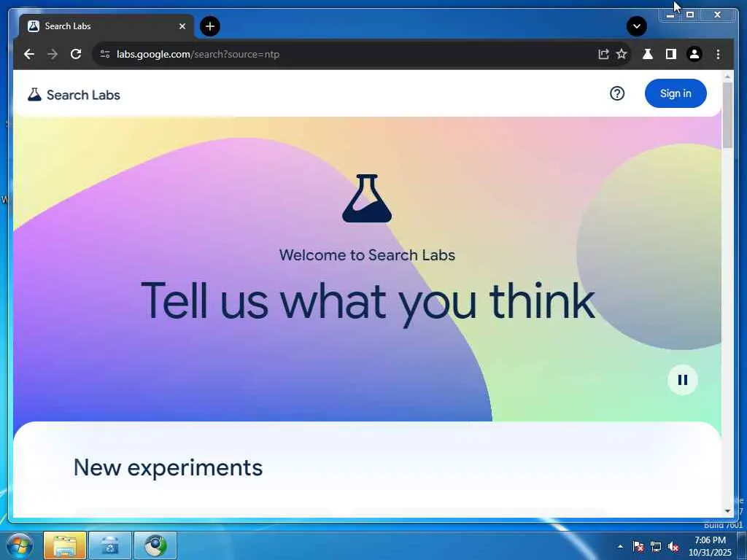Open a new tab with plus button
This screenshot has height=560, width=747.
(x=210, y=26)
